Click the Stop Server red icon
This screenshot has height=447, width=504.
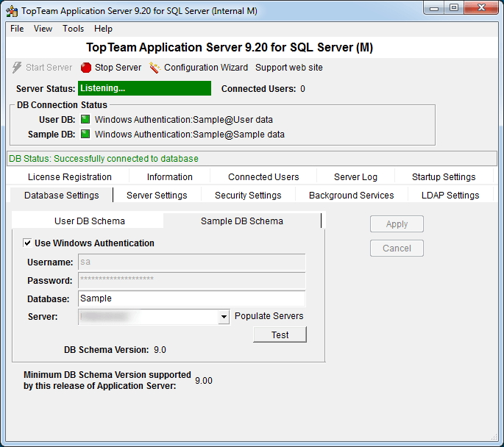(86, 68)
